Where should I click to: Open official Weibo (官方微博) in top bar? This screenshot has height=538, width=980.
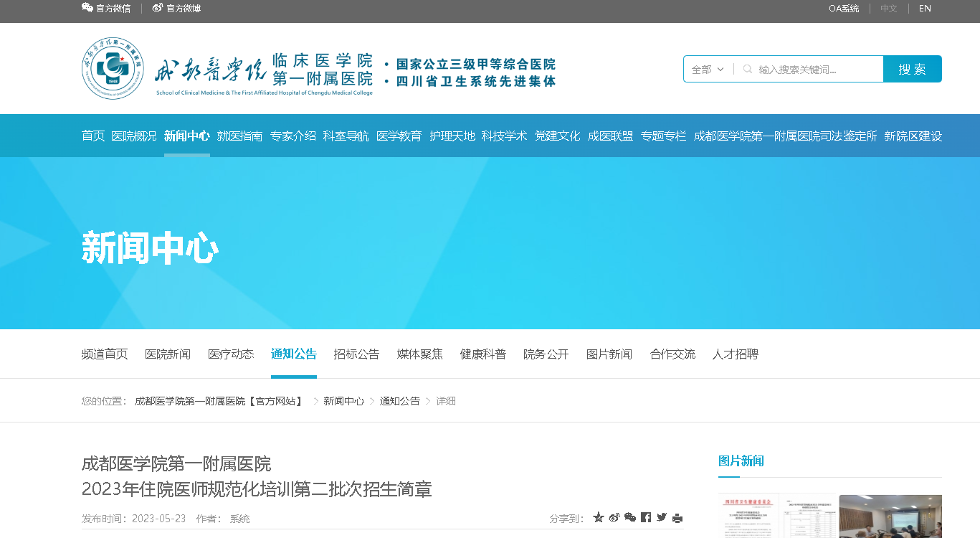[176, 9]
